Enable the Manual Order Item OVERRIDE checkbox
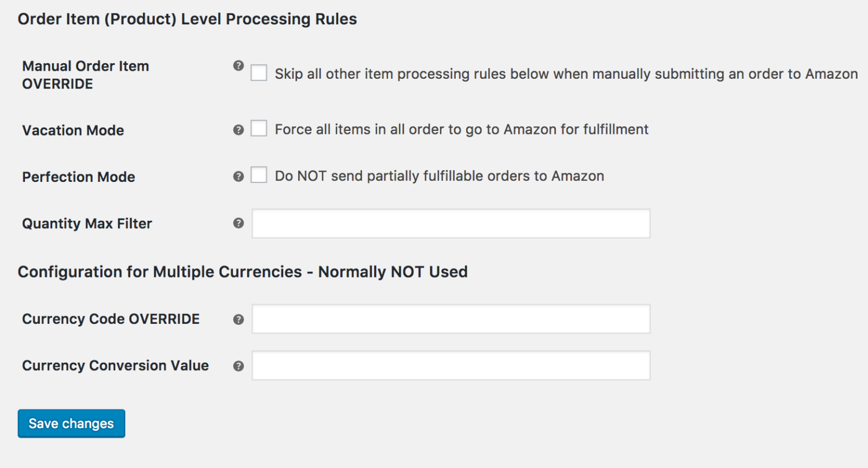Screen dimensions: 868x468 pos(258,73)
